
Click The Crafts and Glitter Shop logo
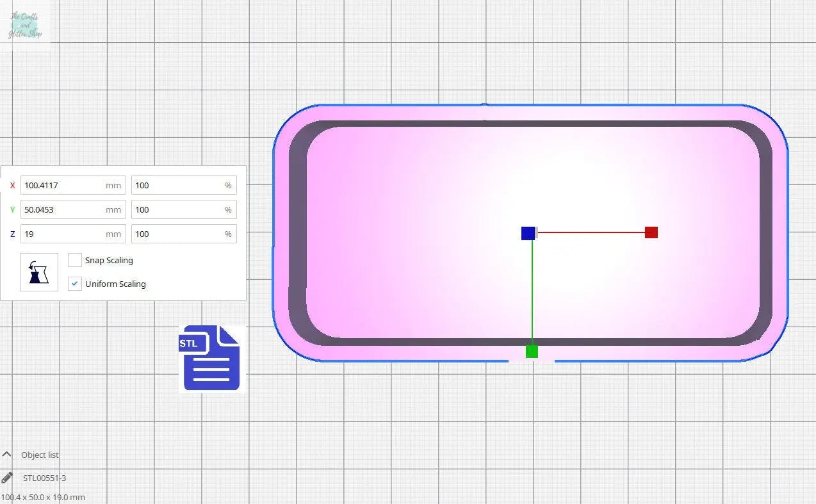coord(26,26)
